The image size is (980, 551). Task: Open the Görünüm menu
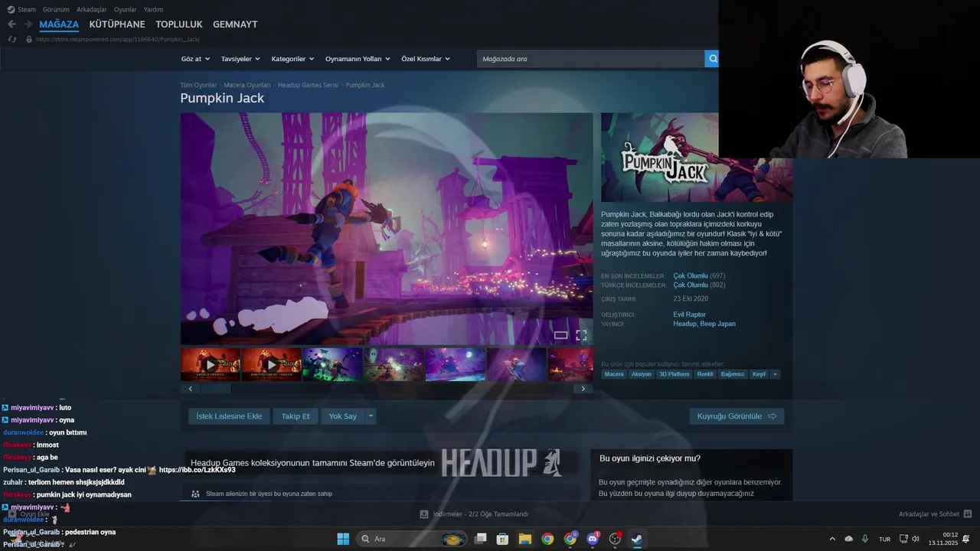click(x=56, y=9)
